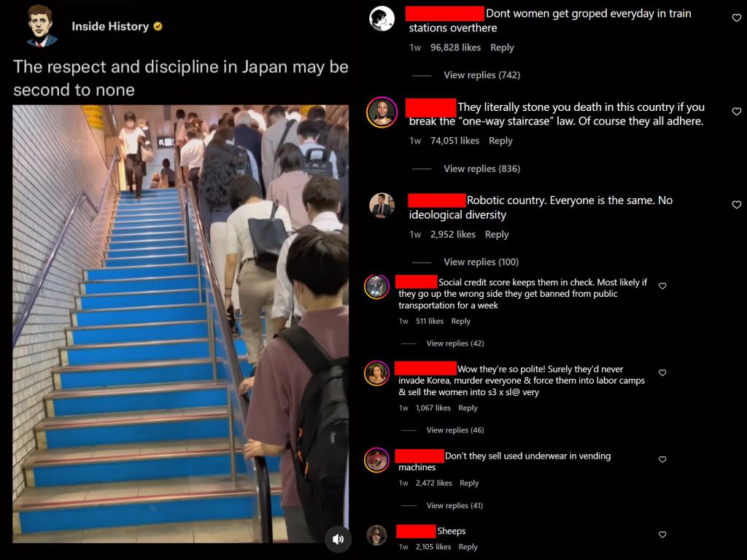Like the comment about invading Korea
The width and height of the screenshot is (747, 560).
point(662,373)
